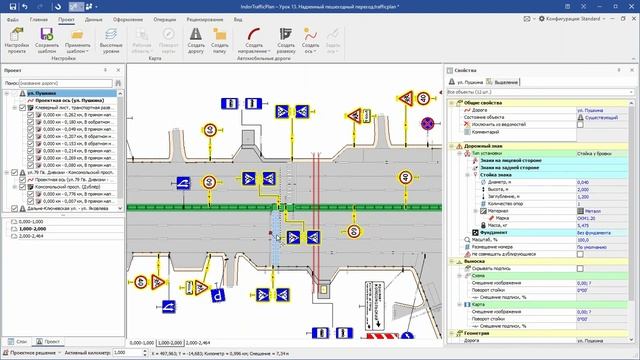The height and width of the screenshot is (360, 640).
Task: Click refresh arrow icon in quick access bar
Action: point(58,7)
